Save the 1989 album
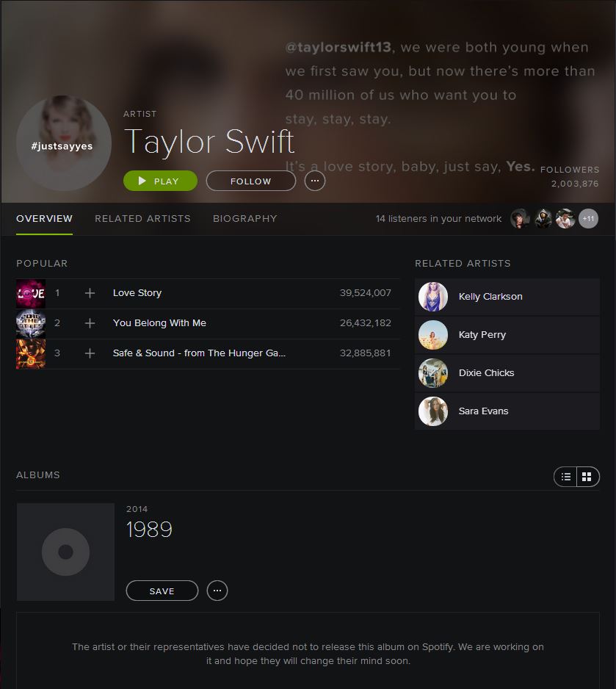This screenshot has height=689, width=616. [x=162, y=591]
